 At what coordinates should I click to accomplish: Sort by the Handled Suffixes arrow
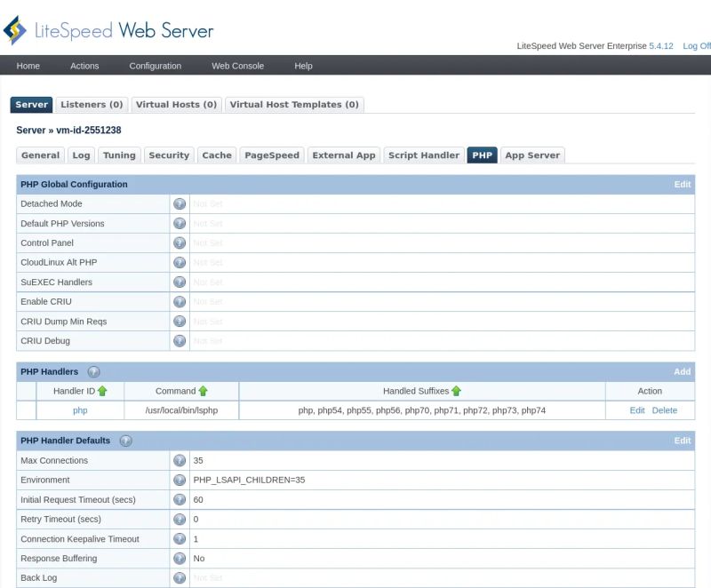[457, 390]
